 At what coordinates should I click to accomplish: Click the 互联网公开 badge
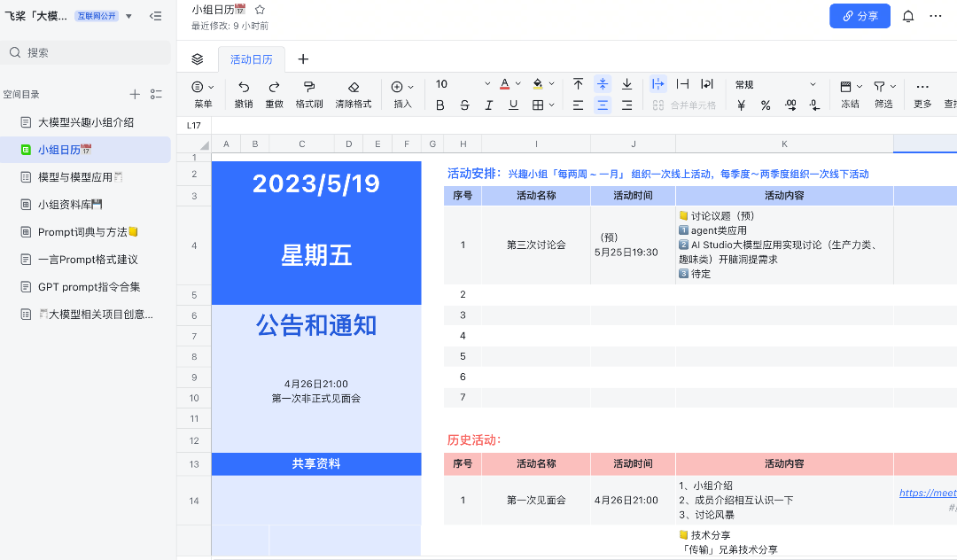(x=97, y=16)
